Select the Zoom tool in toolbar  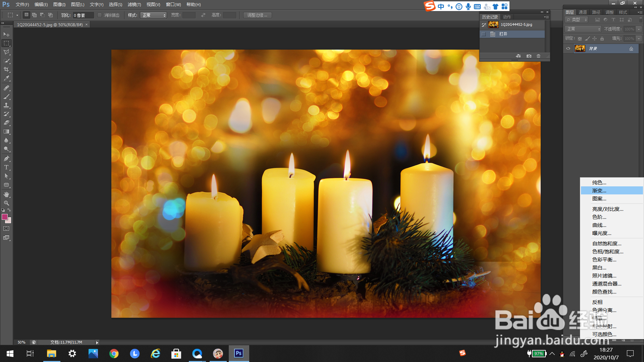click(6, 203)
